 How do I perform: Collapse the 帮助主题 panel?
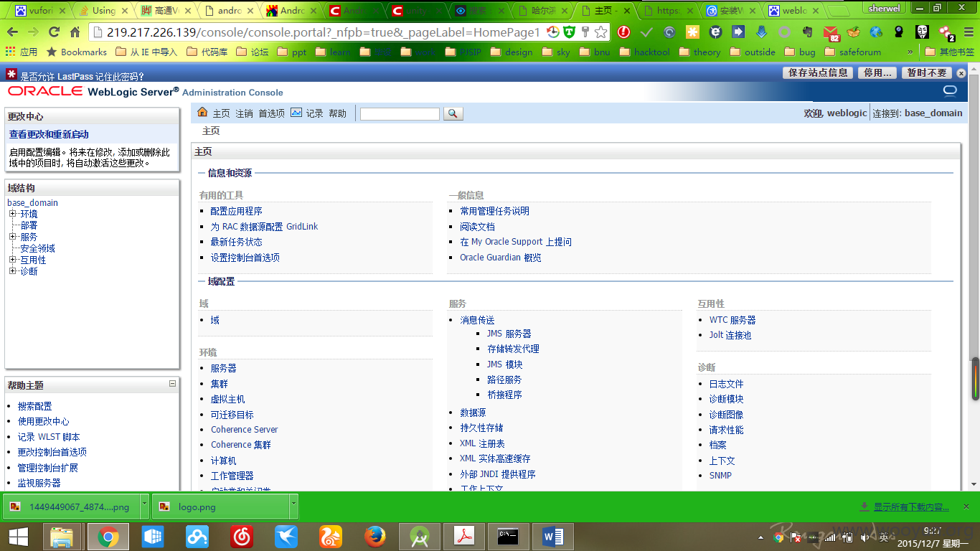pos(172,384)
